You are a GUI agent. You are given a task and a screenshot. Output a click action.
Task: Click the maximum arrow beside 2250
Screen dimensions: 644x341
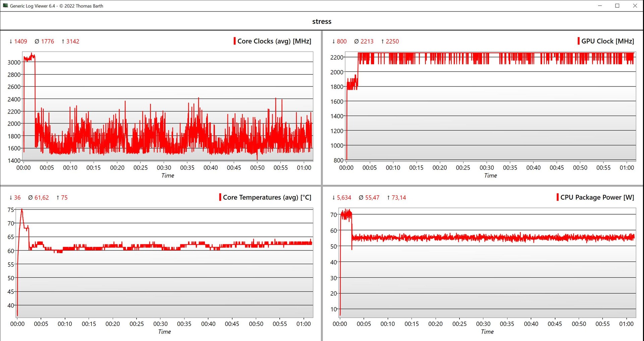382,41
